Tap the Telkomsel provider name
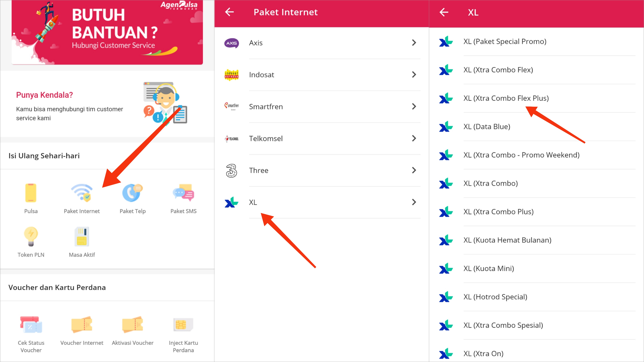 [266, 139]
